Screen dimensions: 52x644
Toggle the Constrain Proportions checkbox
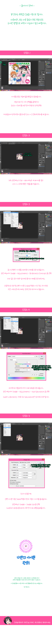pyautogui.click(x=10, y=482)
